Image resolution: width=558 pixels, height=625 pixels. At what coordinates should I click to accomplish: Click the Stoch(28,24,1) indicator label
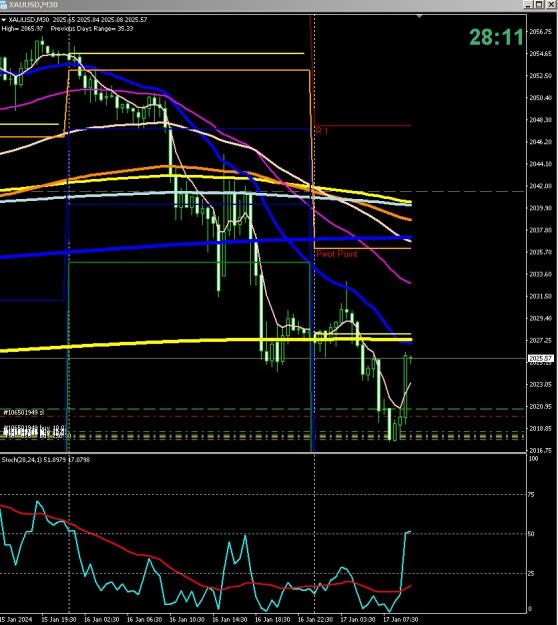pyautogui.click(x=46, y=460)
